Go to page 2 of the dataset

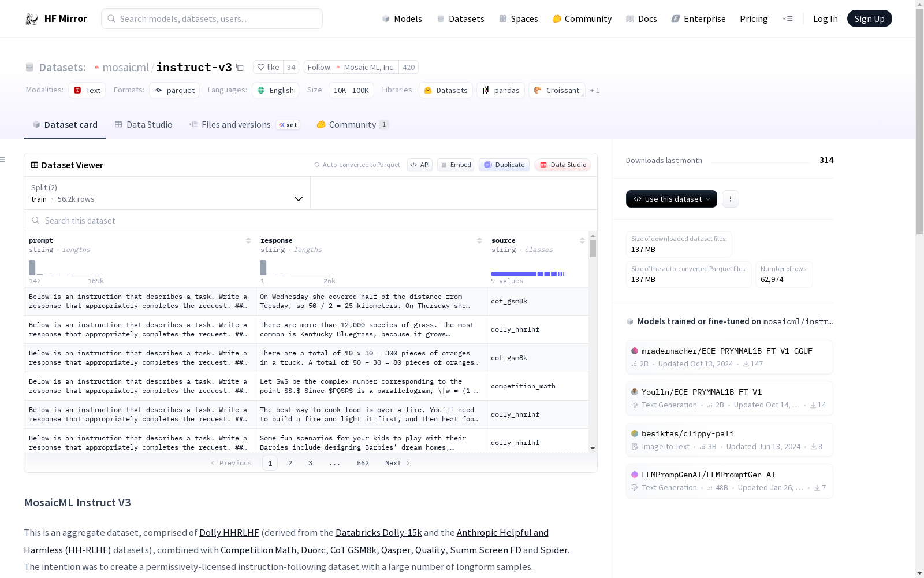[290, 463]
